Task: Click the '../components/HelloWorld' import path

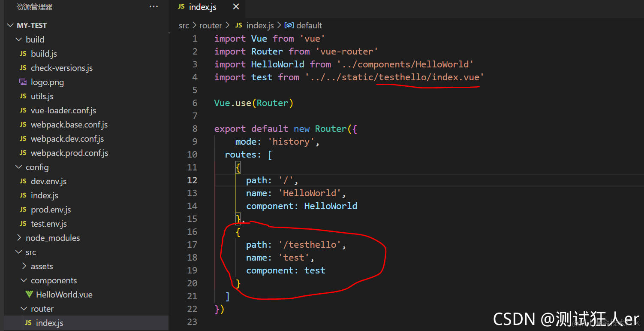Action: [405, 64]
